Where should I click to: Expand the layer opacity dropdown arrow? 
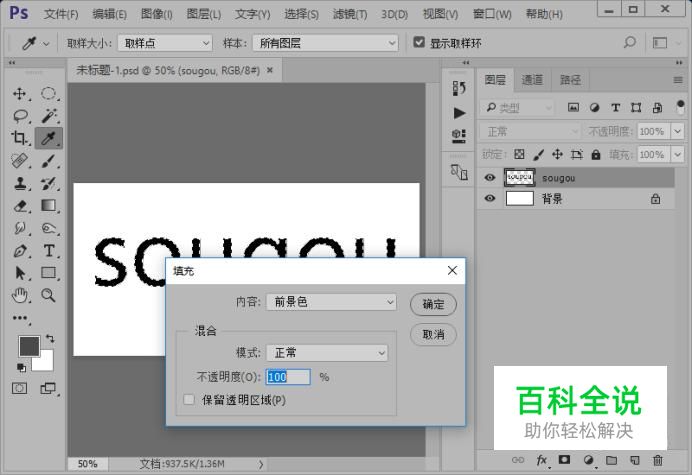(x=677, y=132)
